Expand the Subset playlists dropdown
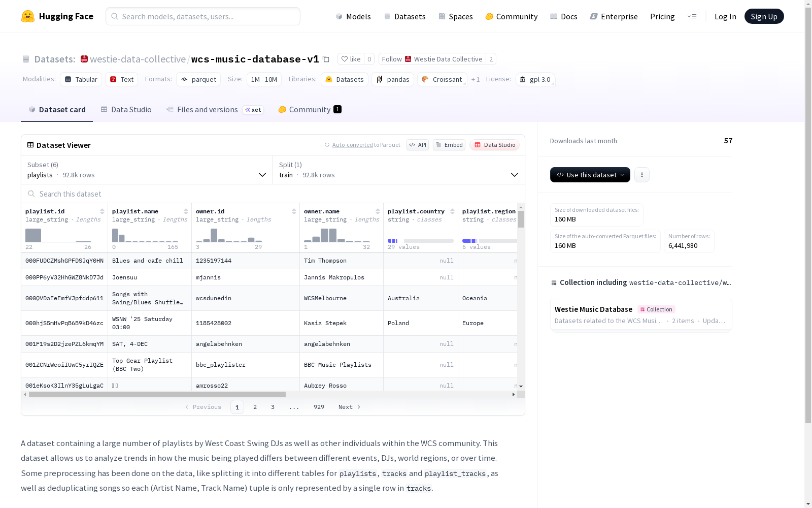Viewport: 812px width, 508px height. (147, 170)
